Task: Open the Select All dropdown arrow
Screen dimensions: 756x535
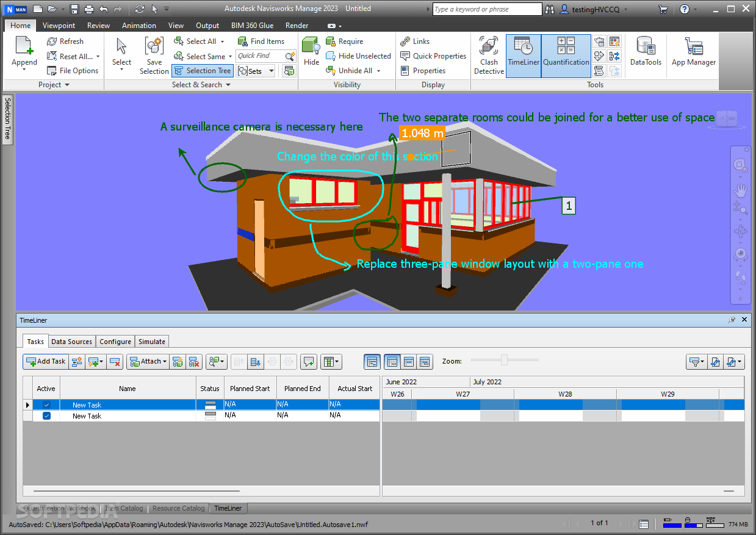Action: tap(223, 41)
